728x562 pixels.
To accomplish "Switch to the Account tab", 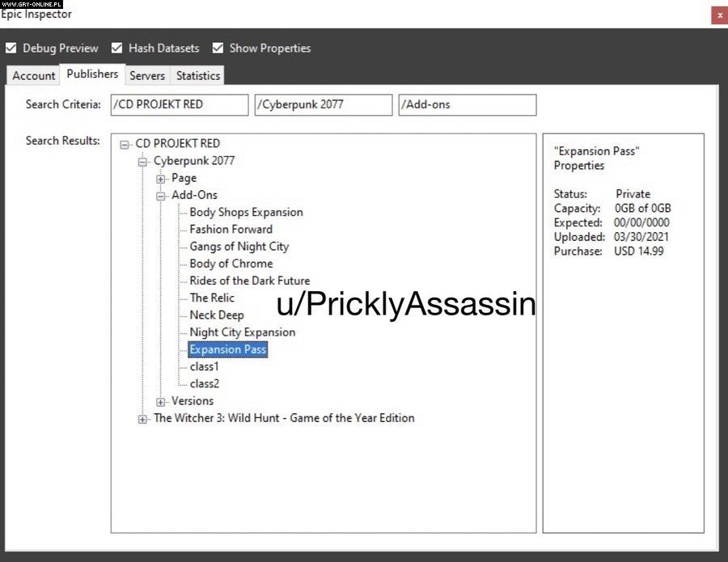I will pyautogui.click(x=34, y=75).
